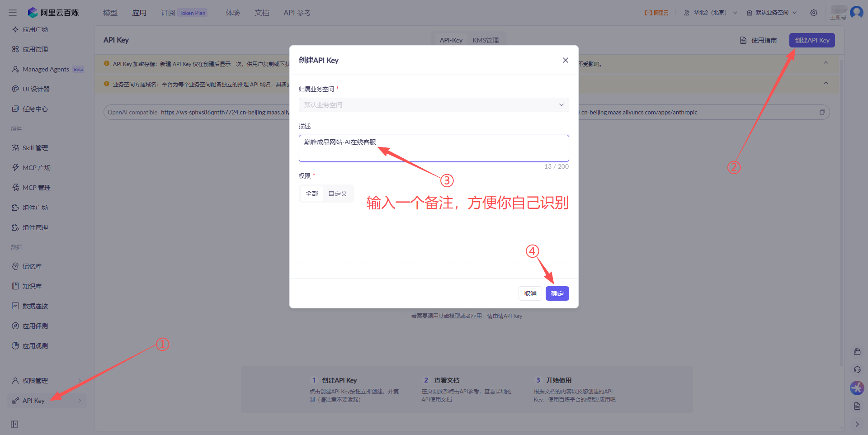Screen dimensions: 868x435
Task: Collapse the API Key encryption notice banner
Action: (826, 63)
